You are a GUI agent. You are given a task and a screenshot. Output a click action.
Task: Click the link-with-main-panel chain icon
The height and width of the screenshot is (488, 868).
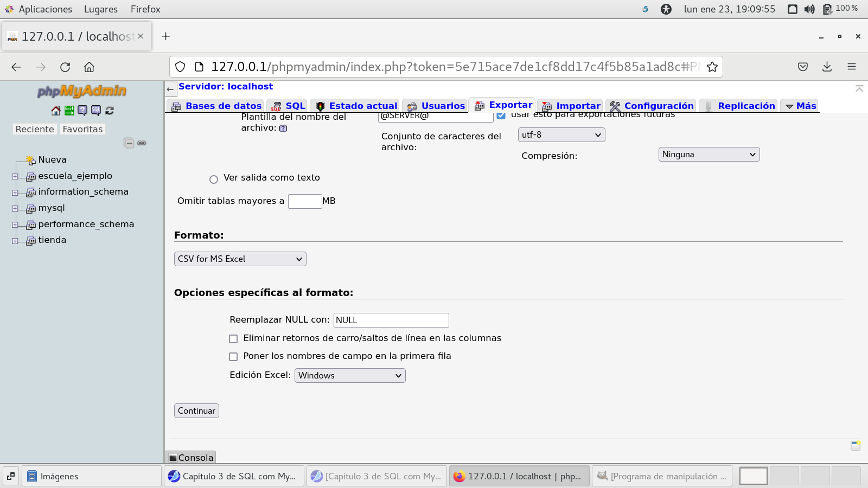pyautogui.click(x=142, y=143)
